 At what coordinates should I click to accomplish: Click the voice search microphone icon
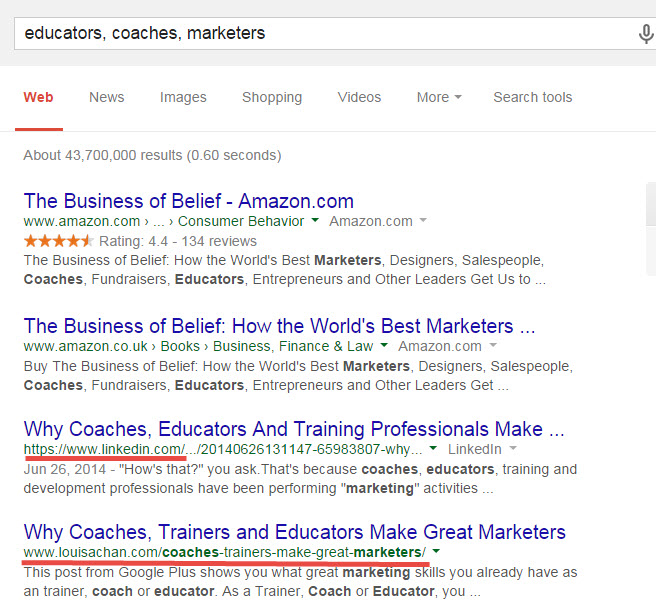click(x=646, y=34)
